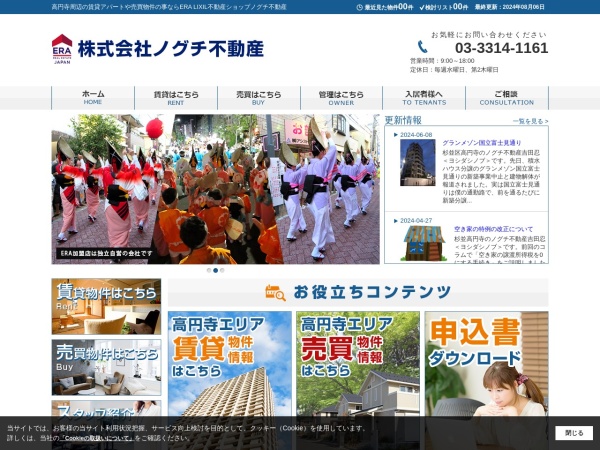The image size is (600, 450).
Task: Dismiss the cookie notice with 閉じる
Action: tap(574, 433)
